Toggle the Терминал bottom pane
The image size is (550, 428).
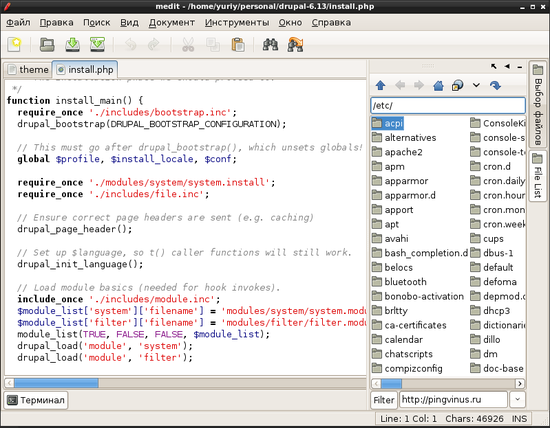[36, 400]
